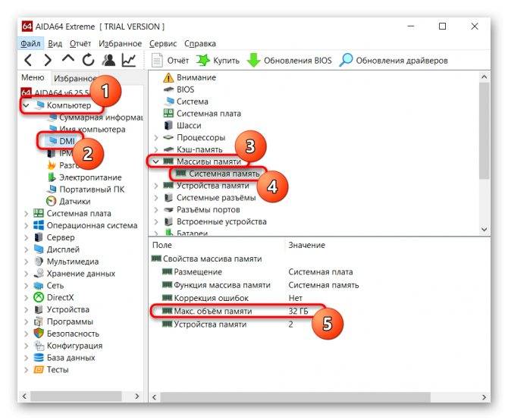The height and width of the screenshot is (420, 508).
Task: Select the Датчики sensor icon item
Action: 52,202
